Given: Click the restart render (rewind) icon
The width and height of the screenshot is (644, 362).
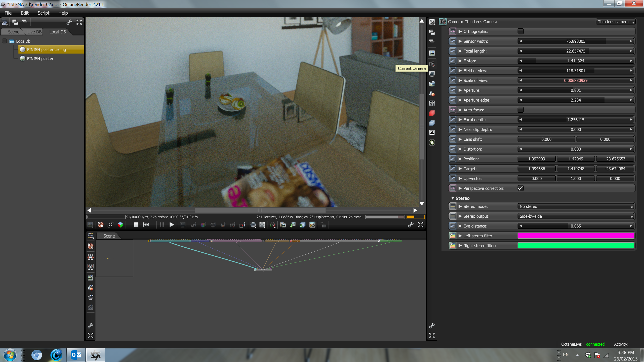Looking at the screenshot, I should click(x=146, y=225).
